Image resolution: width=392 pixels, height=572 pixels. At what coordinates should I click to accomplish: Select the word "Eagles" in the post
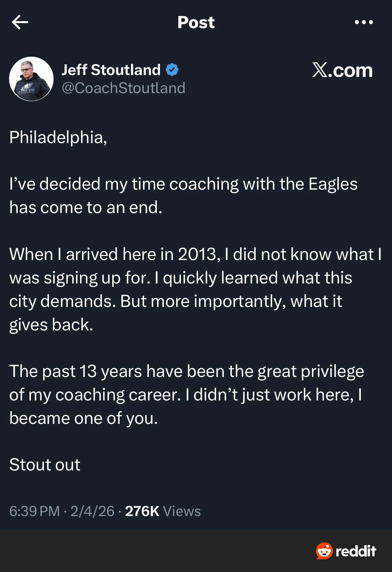333,184
